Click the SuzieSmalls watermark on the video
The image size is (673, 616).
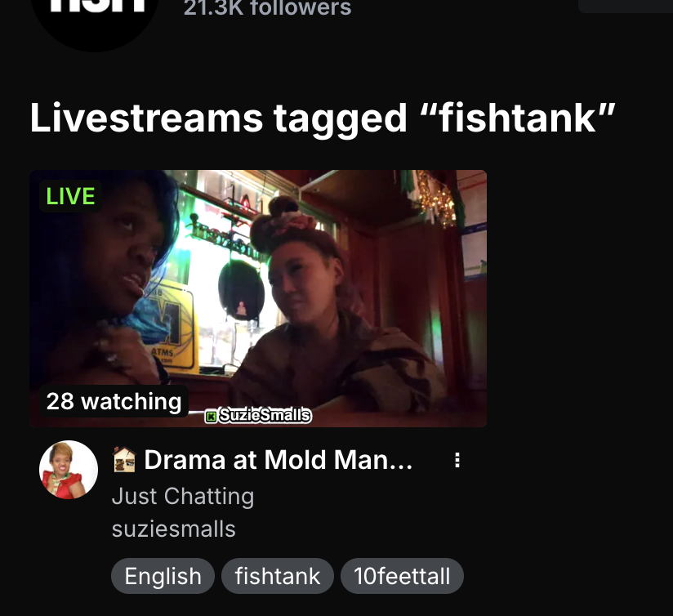[258, 415]
